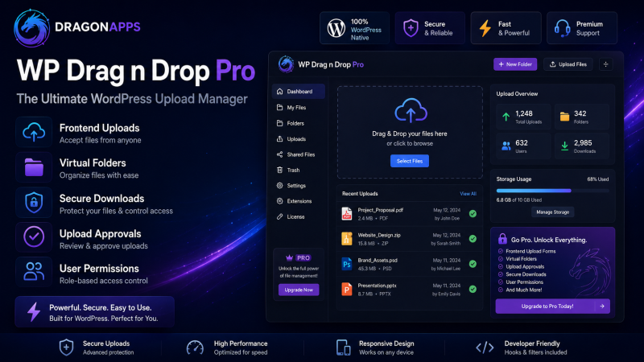The width and height of the screenshot is (644, 362).
Task: Click the PDF icon for Project_Proposal.pdf
Action: 347,213
